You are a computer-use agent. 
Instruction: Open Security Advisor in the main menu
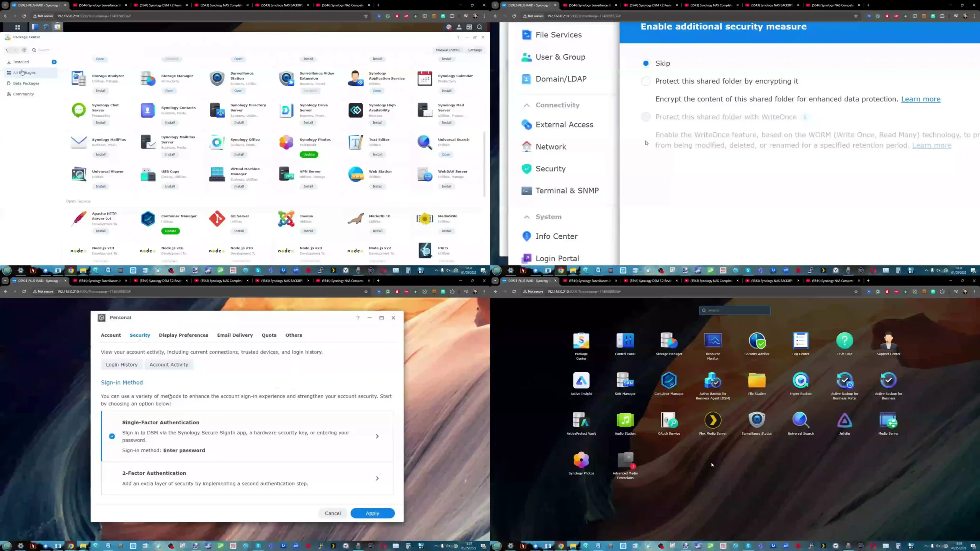tap(757, 344)
